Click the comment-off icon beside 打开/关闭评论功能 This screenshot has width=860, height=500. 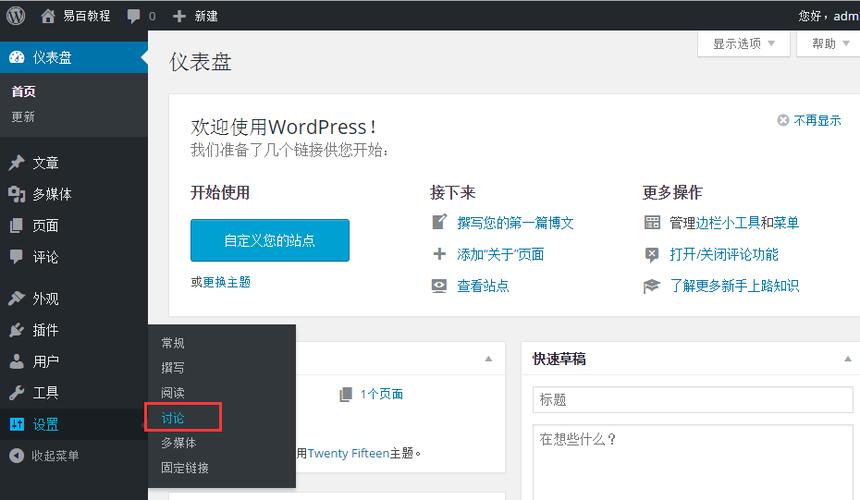[x=652, y=254]
